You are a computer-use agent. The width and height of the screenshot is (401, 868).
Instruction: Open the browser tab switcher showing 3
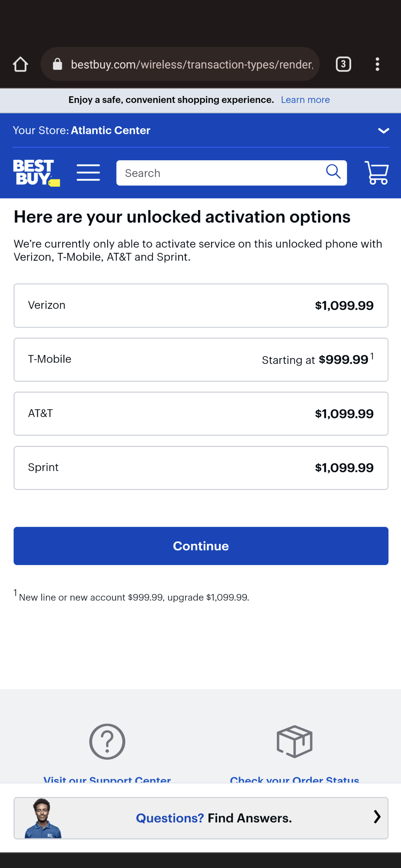pos(343,64)
